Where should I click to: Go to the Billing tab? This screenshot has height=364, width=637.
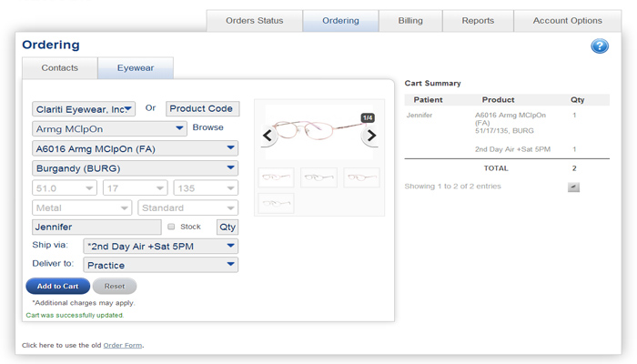tap(410, 21)
